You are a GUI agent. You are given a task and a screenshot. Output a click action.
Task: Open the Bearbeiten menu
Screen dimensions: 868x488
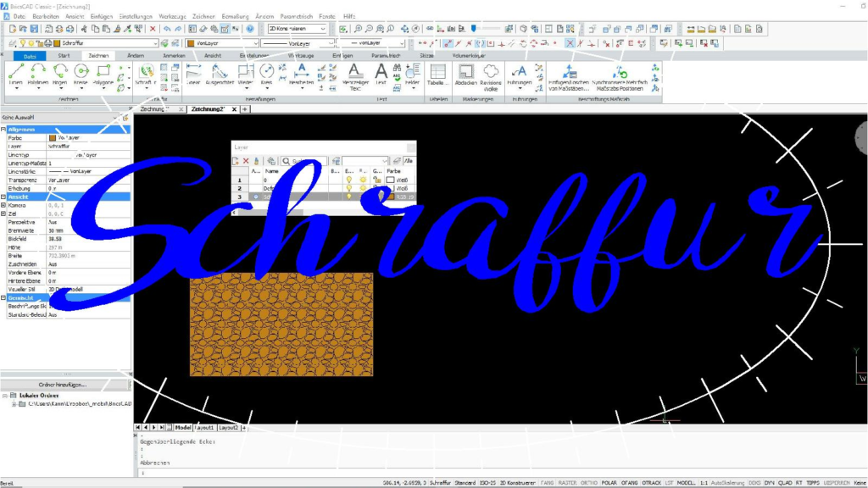tap(46, 17)
